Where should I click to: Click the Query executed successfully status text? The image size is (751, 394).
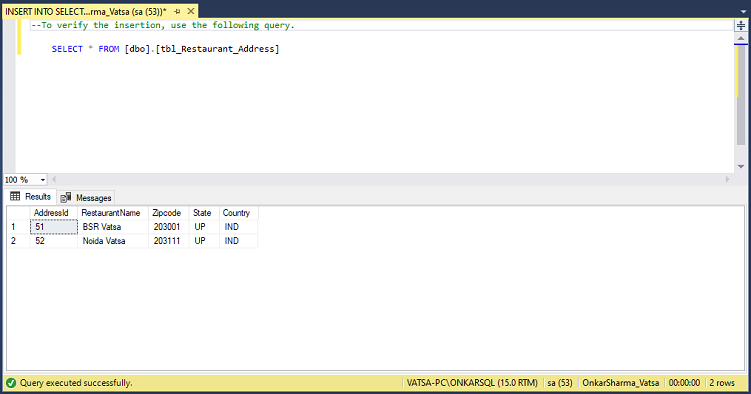click(76, 383)
